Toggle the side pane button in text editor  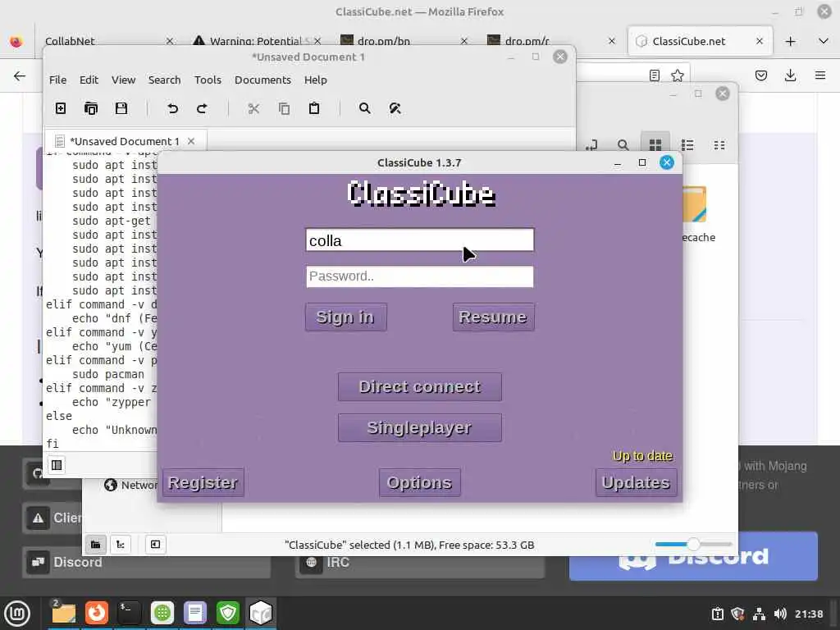[57, 465]
